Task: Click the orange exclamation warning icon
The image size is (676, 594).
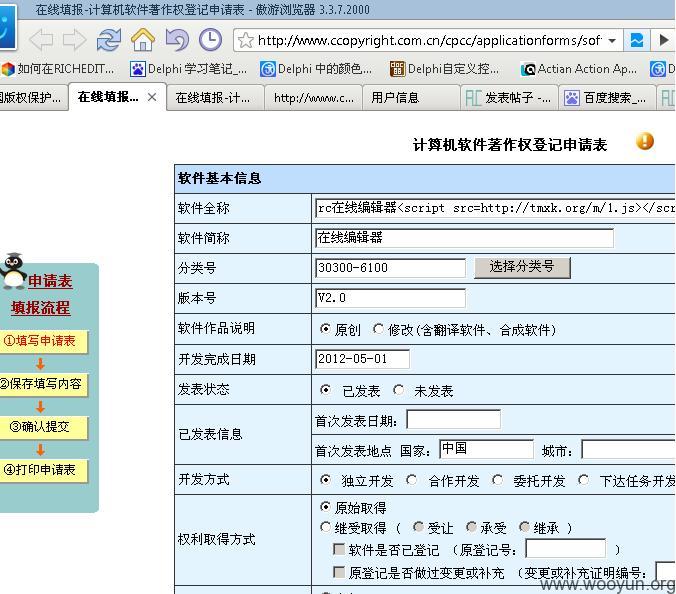Action: point(645,141)
